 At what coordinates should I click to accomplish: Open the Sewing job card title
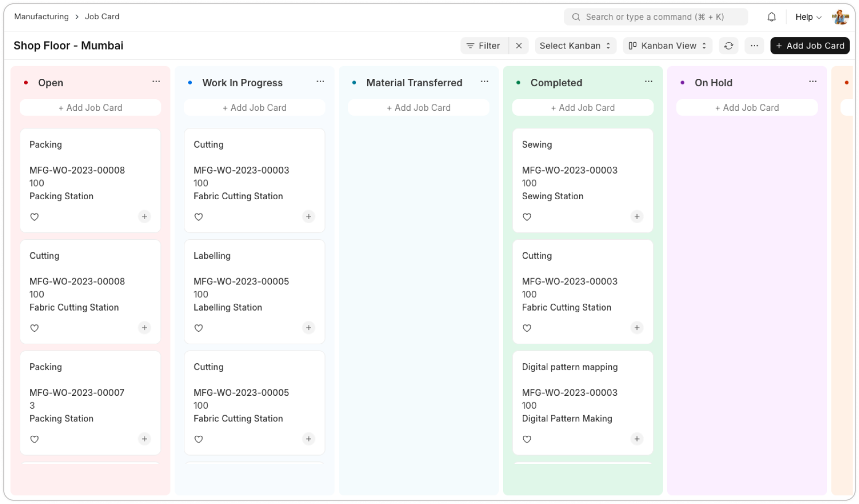point(537,144)
